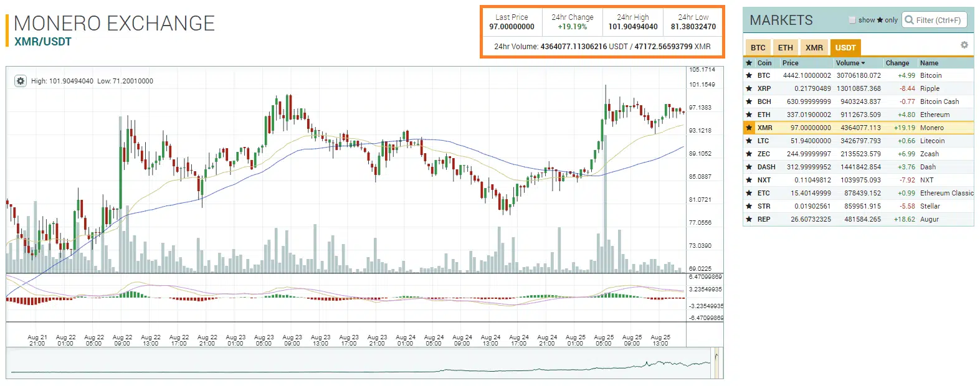The width and height of the screenshot is (980, 386).
Task: Select Dash volume 1441842.854
Action: coord(860,167)
